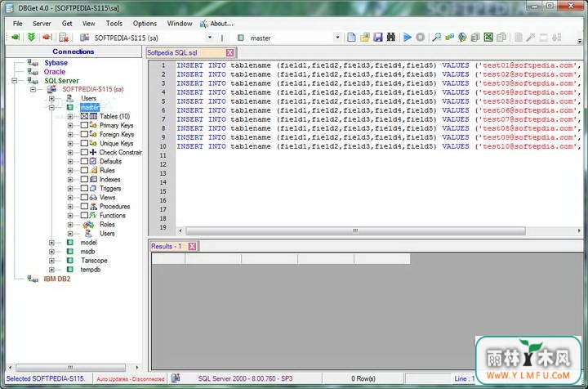
Task: Close the Softpedia SQL.sql tab
Action: tap(229, 53)
